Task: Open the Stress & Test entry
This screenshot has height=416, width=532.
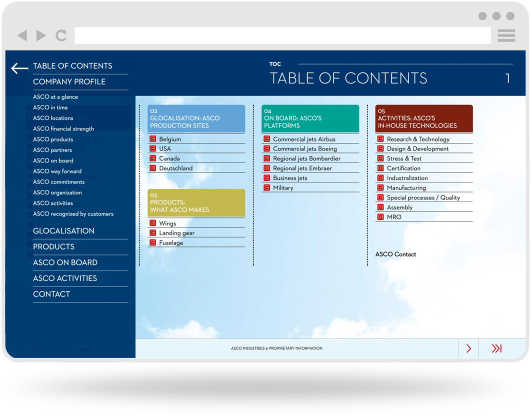Action: pyautogui.click(x=404, y=158)
